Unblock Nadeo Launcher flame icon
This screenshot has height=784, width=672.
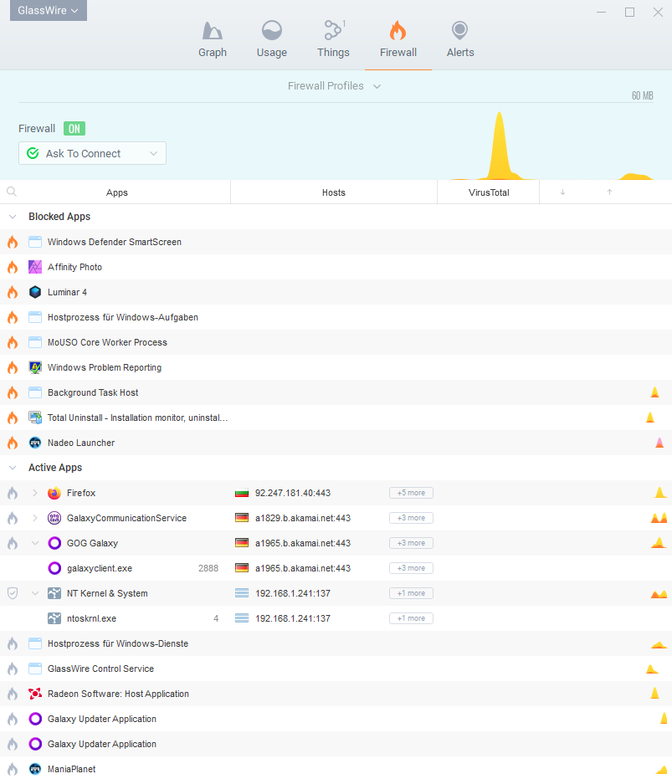pyautogui.click(x=13, y=443)
